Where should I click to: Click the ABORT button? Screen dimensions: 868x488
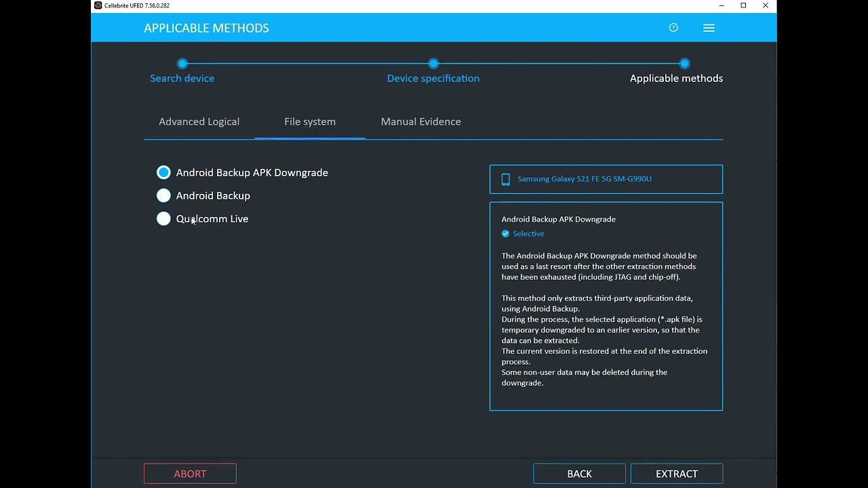click(190, 474)
